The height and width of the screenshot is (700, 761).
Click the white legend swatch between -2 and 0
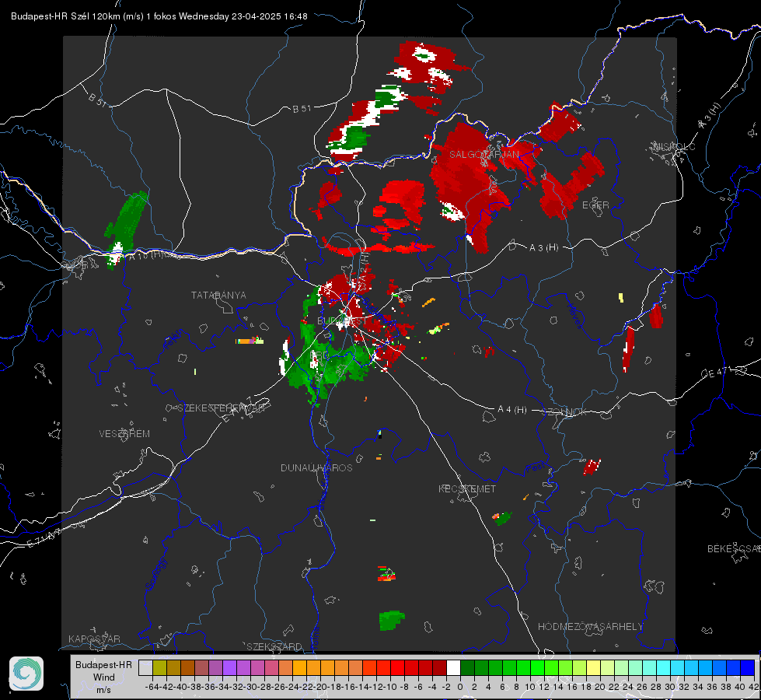(453, 668)
